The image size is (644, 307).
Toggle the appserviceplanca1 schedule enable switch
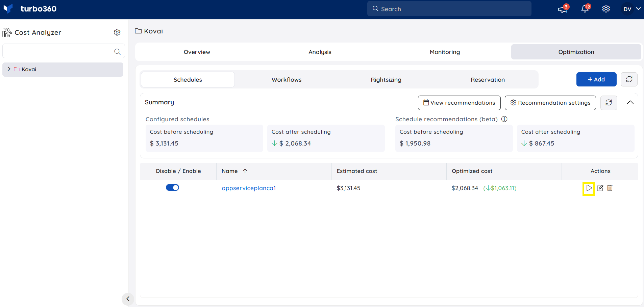[172, 188]
